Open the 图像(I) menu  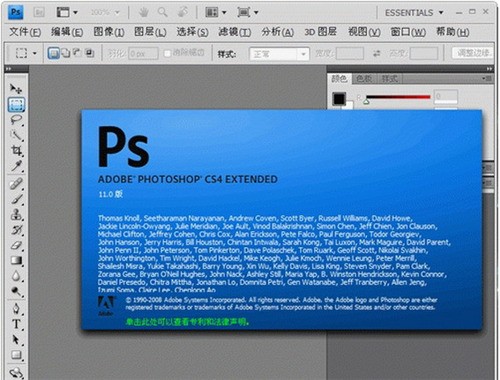(109, 32)
